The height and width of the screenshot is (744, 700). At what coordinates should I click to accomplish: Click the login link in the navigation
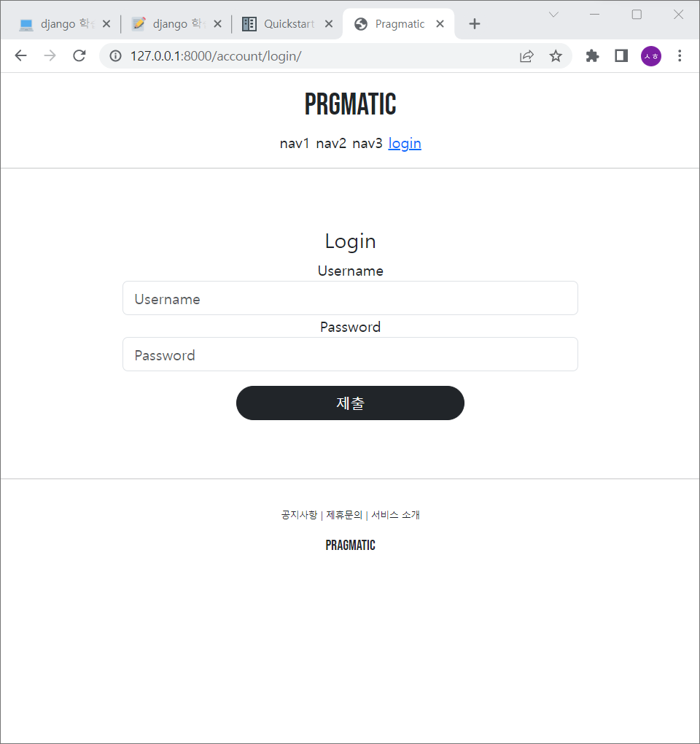coord(405,143)
